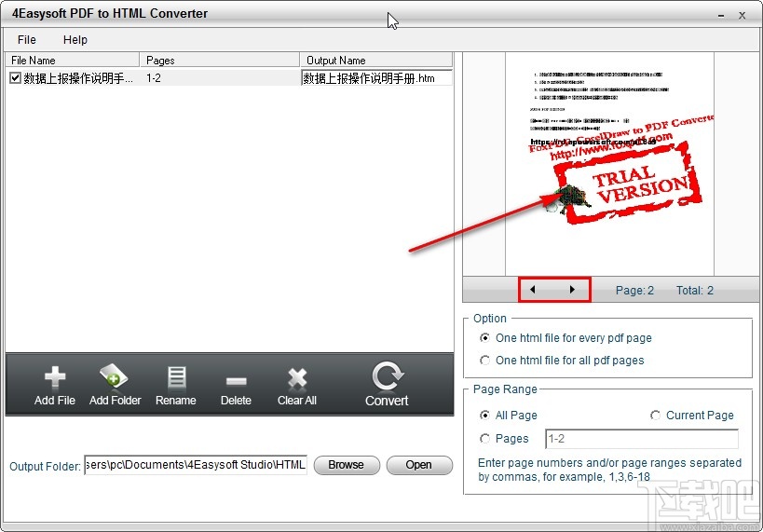Image resolution: width=763 pixels, height=532 pixels.
Task: Click the Add File plus icon
Action: (x=54, y=376)
